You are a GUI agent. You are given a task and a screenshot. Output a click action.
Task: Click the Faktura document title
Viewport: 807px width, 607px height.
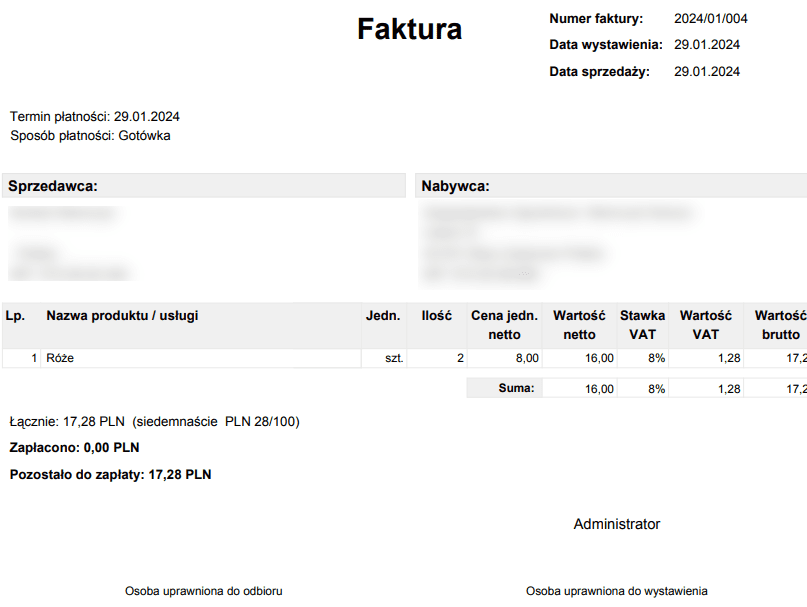409,30
